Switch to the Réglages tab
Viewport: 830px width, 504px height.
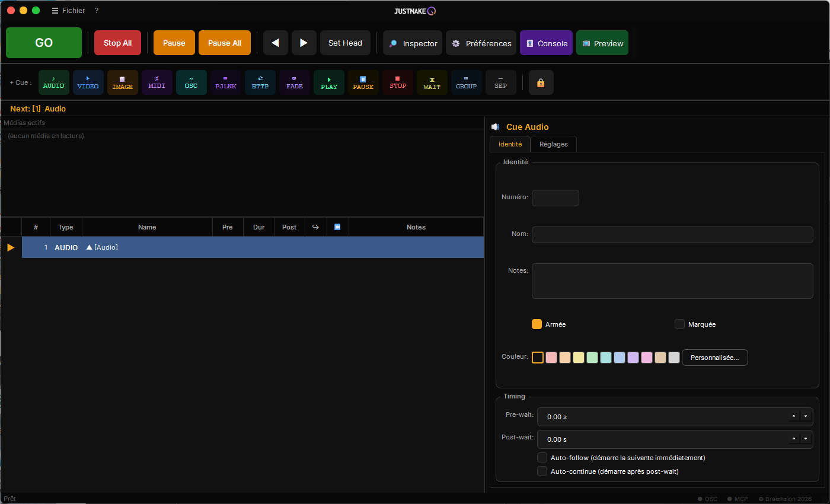click(554, 144)
